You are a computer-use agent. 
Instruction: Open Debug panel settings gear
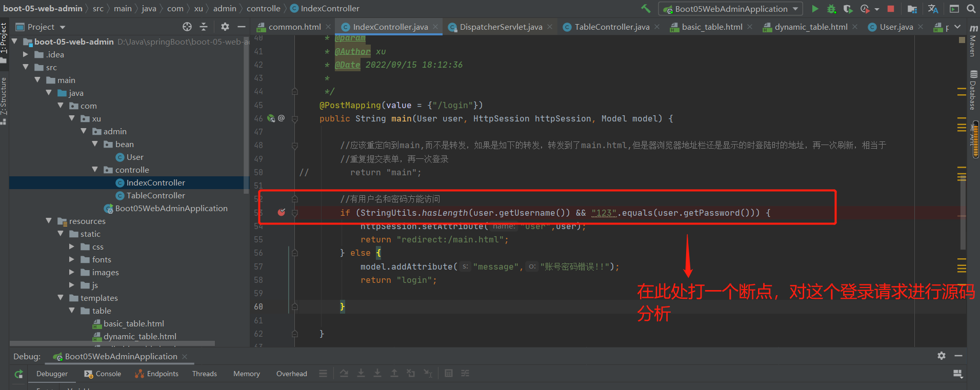pyautogui.click(x=942, y=356)
